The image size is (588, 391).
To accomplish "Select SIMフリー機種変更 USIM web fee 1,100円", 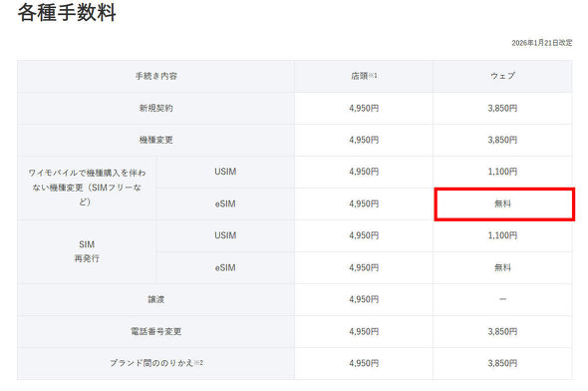I will [x=502, y=172].
